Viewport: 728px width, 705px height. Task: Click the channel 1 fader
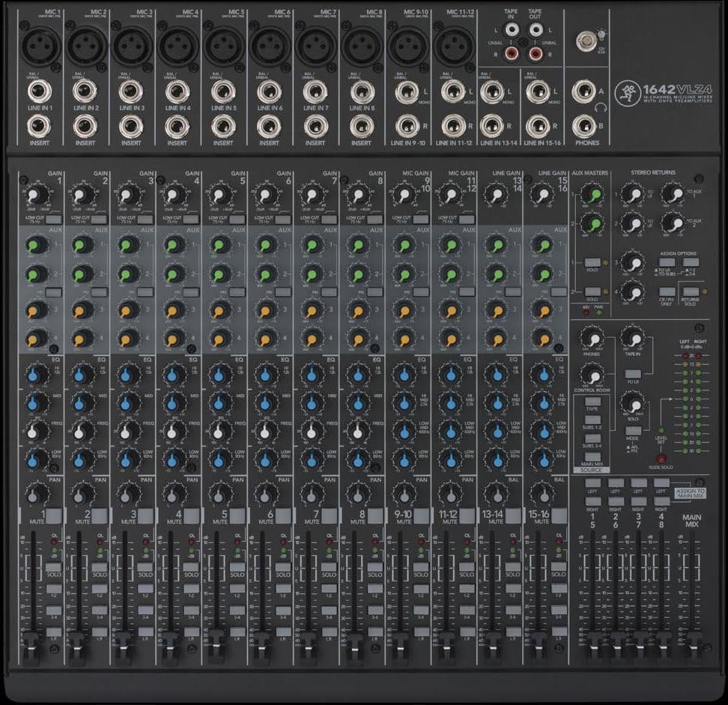(x=30, y=647)
